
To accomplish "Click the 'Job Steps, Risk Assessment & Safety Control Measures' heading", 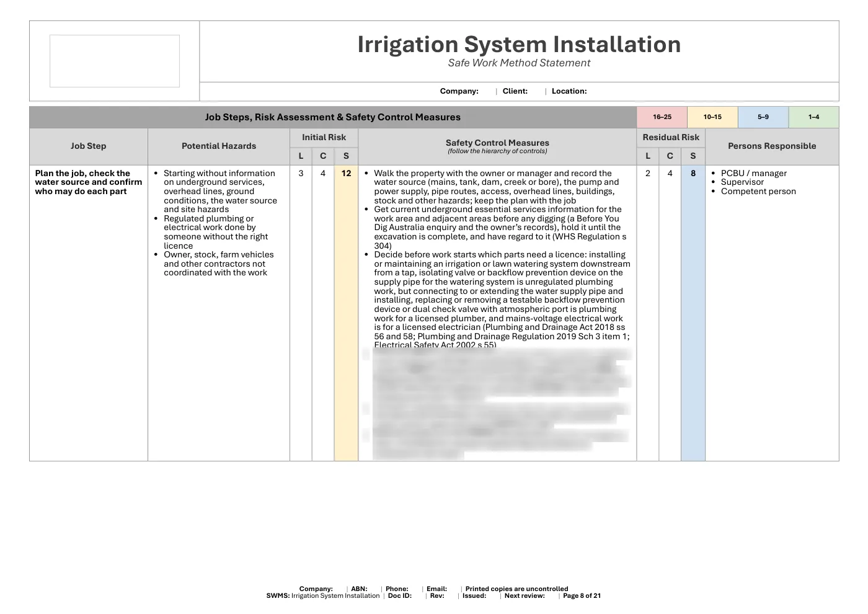I will click(x=333, y=117).
